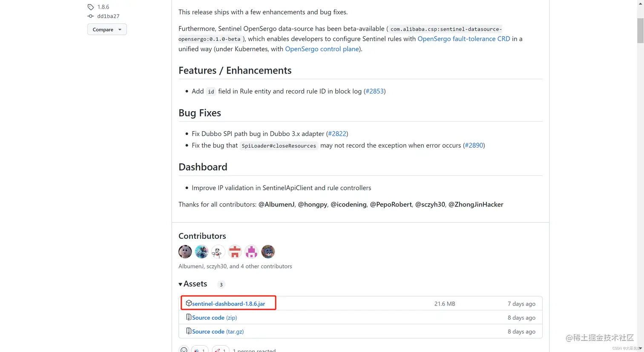
Task: Click the blue anime contributor avatar
Action: (201, 252)
